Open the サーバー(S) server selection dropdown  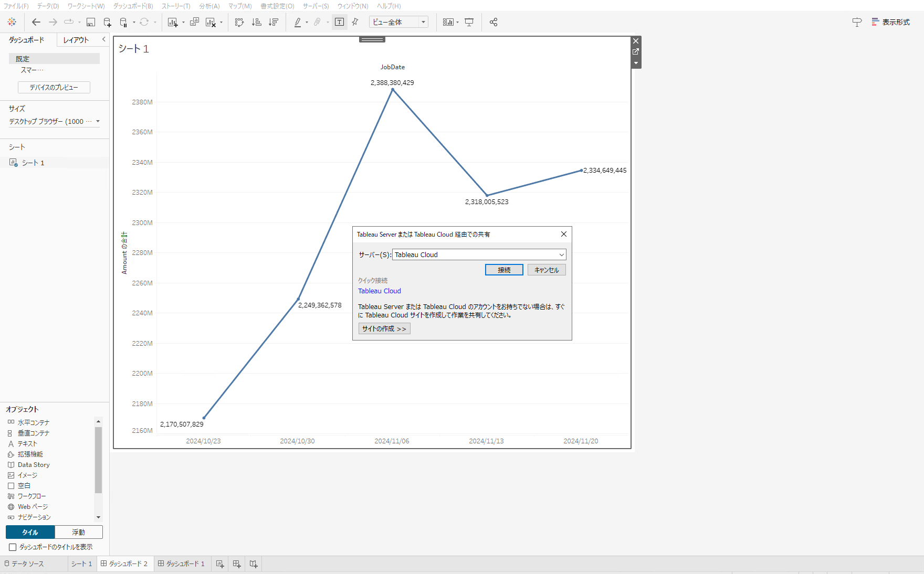[561, 254]
